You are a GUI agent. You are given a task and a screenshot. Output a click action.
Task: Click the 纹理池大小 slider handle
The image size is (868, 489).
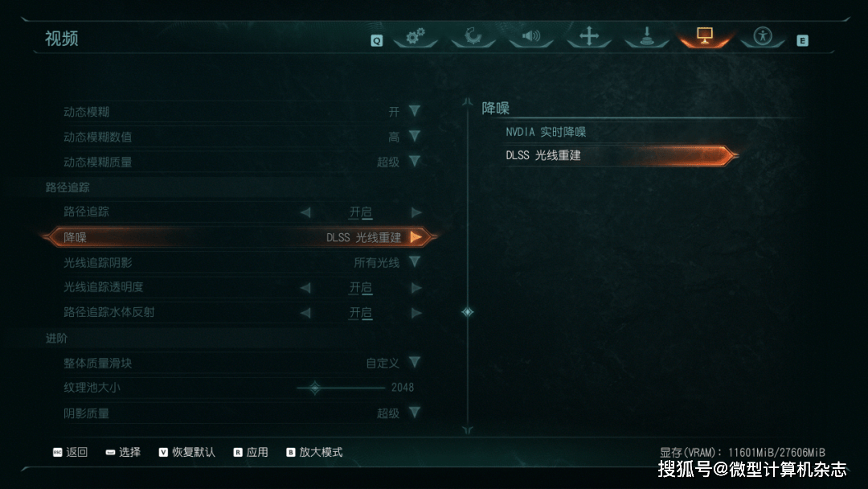click(315, 388)
